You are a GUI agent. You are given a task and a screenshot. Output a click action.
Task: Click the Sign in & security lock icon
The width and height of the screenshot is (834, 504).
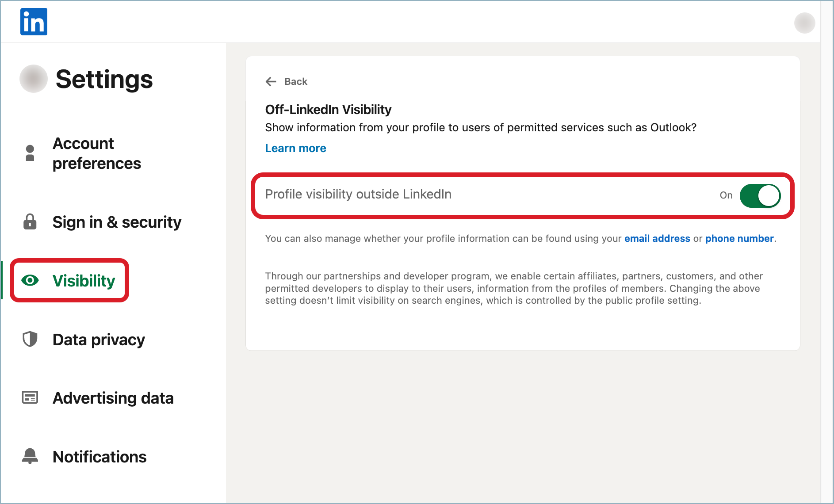pyautogui.click(x=29, y=222)
